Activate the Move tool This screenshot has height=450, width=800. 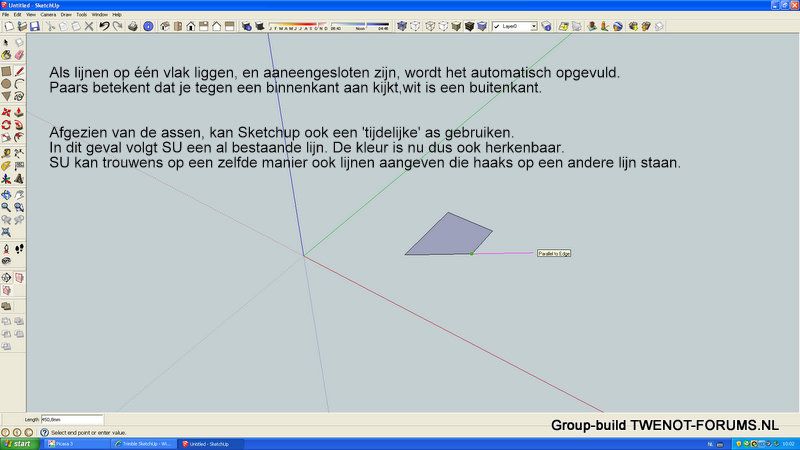pyautogui.click(x=6, y=112)
